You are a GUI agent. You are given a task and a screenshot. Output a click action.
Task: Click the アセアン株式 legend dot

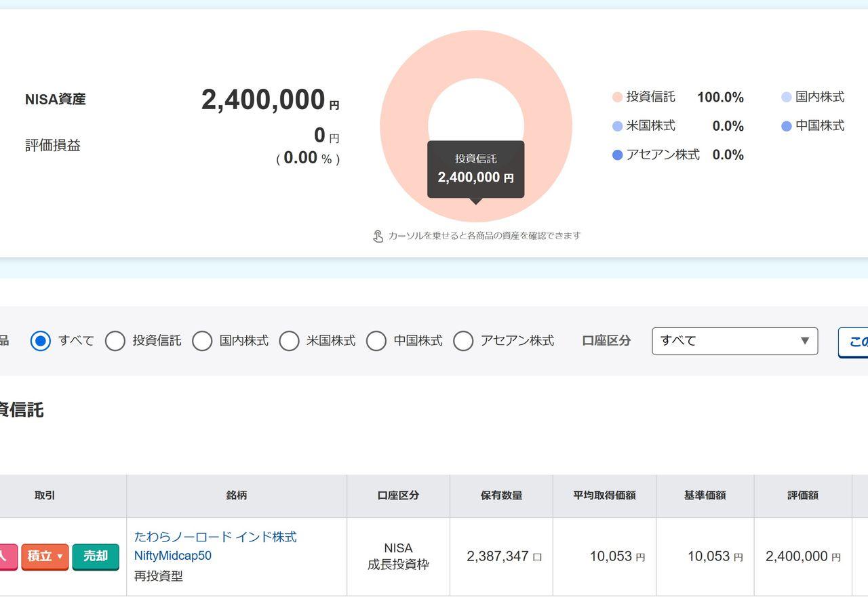click(617, 155)
